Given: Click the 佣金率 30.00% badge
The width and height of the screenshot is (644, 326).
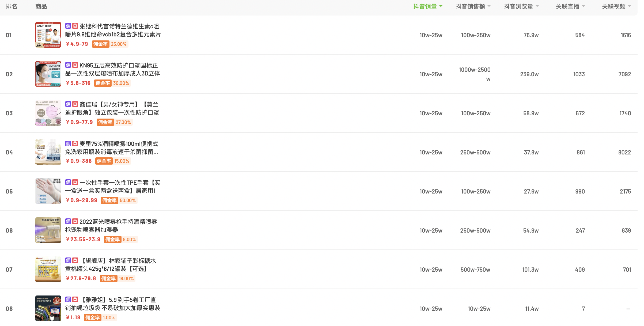Looking at the screenshot, I should pyautogui.click(x=112, y=83).
